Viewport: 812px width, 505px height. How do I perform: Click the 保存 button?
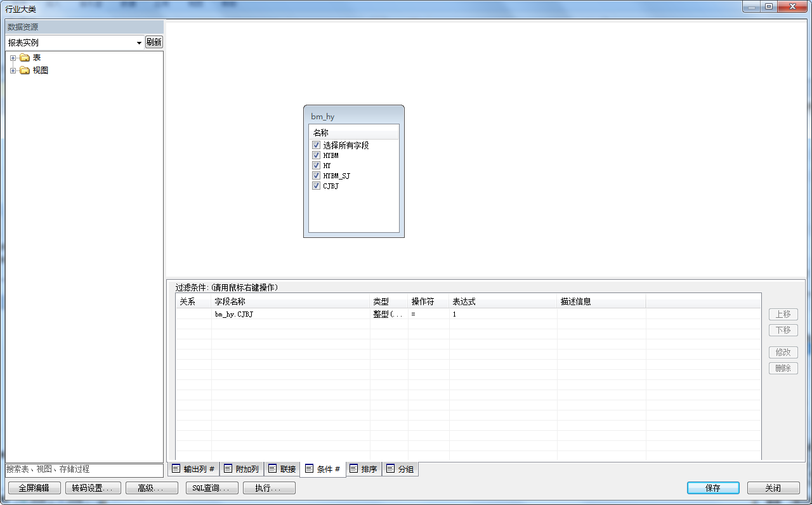713,488
